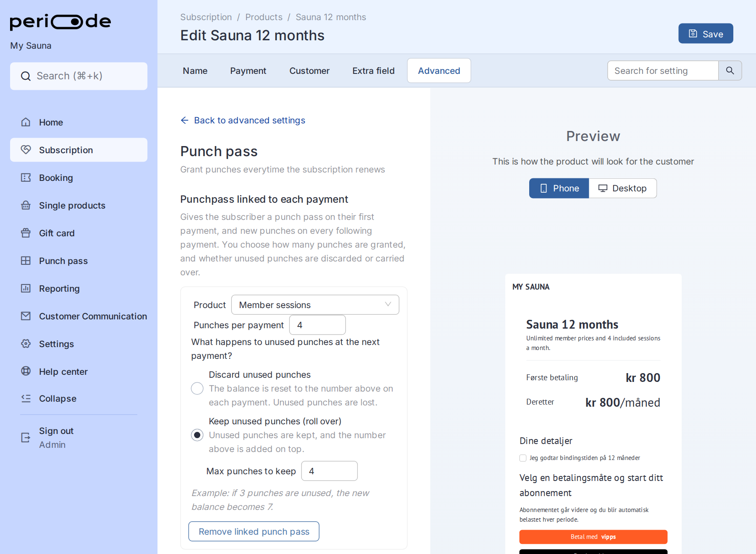The height and width of the screenshot is (554, 756).
Task: Click the Sign out door icon
Action: [x=26, y=438]
